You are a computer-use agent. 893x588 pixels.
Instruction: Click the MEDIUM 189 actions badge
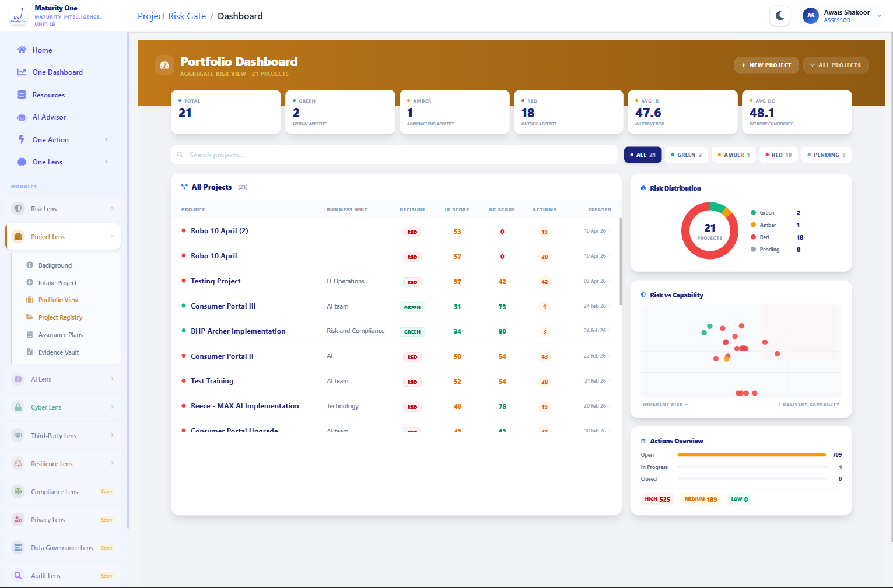tap(701, 499)
